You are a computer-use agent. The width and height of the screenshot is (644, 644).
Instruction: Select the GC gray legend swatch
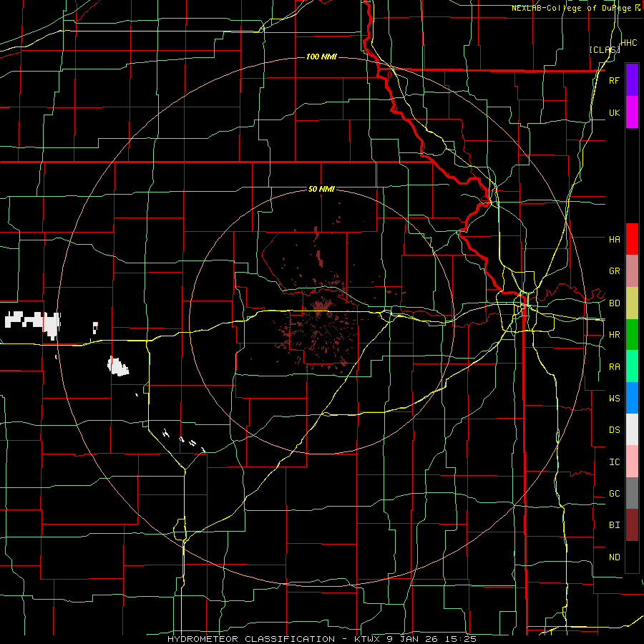(x=632, y=493)
